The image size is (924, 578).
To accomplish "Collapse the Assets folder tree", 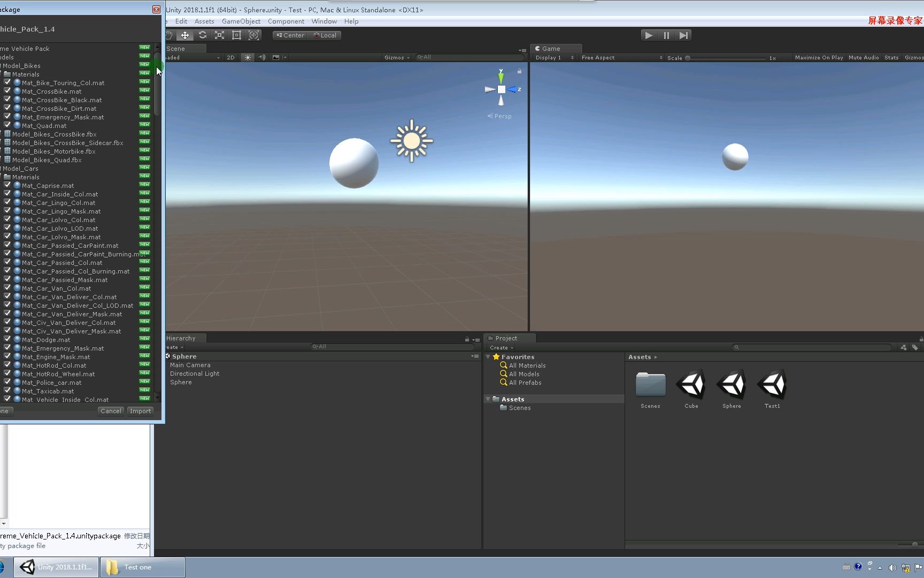I will click(x=488, y=399).
